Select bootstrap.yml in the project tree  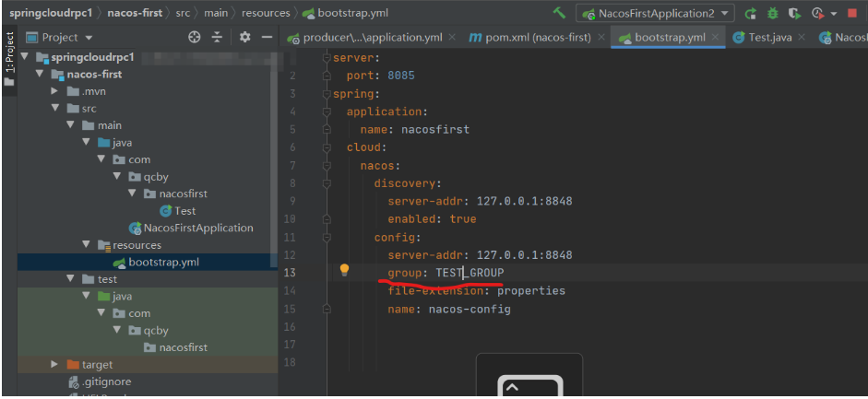[x=156, y=262]
